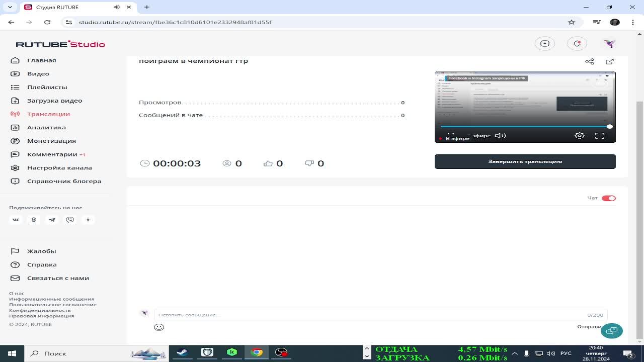This screenshot has width=644, height=362.
Task: Open browser media control icon
Action: click(x=597, y=22)
